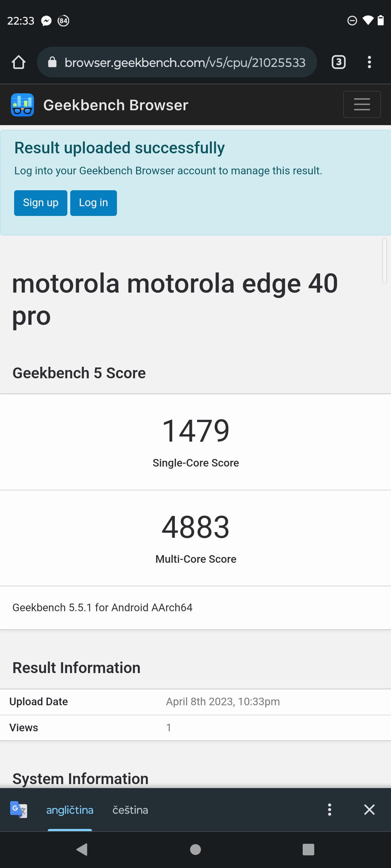Click the page scrollbar on right edge
Screen dimensions: 391x868
384,261
